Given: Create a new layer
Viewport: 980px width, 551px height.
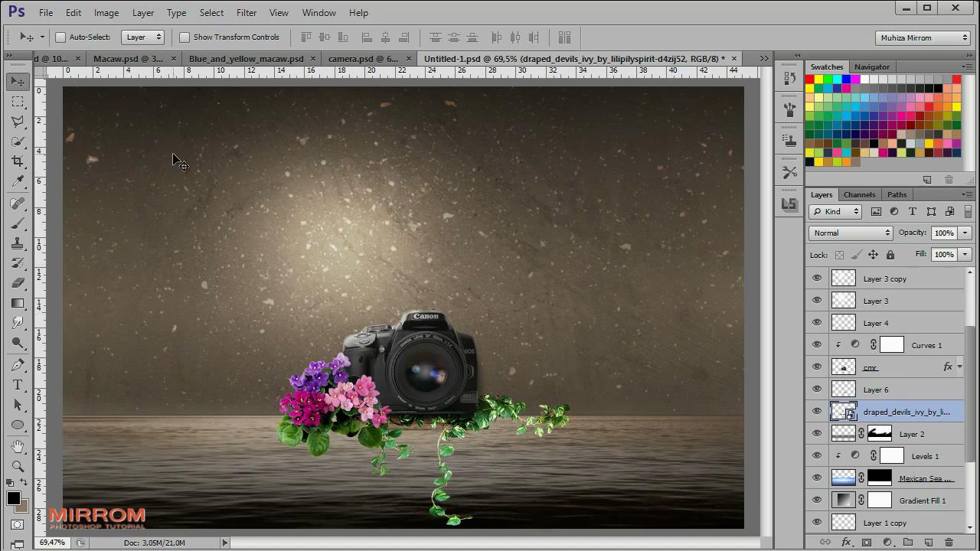Looking at the screenshot, I should tap(929, 543).
